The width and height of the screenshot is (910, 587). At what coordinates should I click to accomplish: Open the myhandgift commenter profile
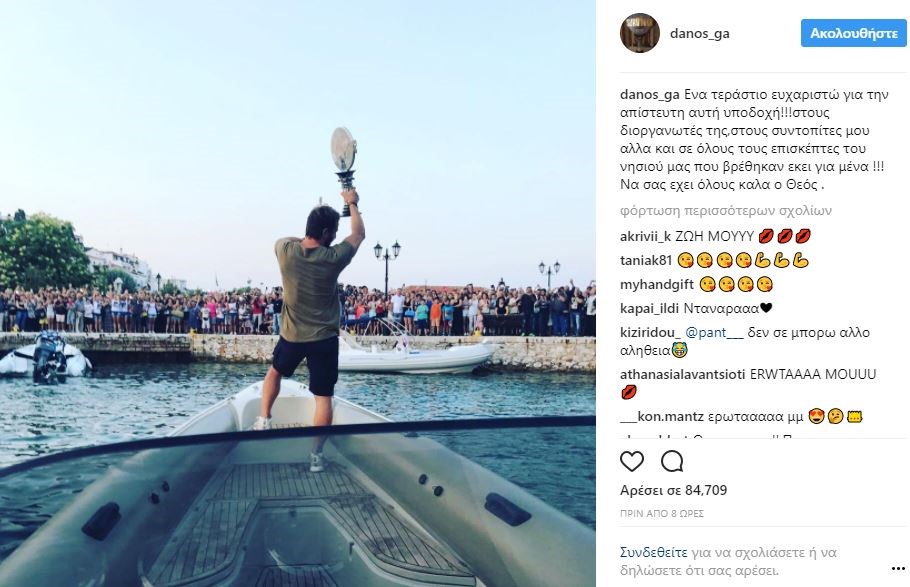[x=657, y=285]
